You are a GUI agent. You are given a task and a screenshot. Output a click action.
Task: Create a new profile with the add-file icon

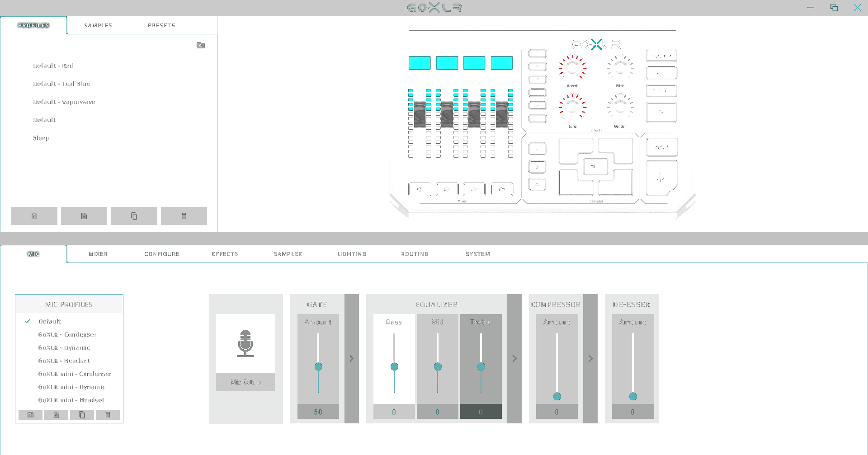(84, 216)
